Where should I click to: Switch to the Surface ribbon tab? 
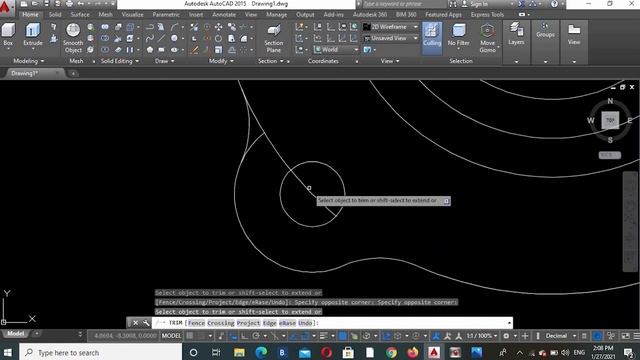click(80, 14)
